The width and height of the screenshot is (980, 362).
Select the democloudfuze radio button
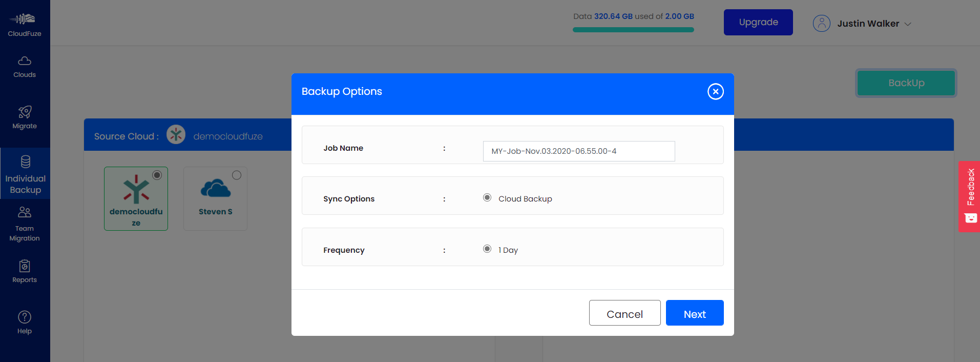(x=157, y=175)
